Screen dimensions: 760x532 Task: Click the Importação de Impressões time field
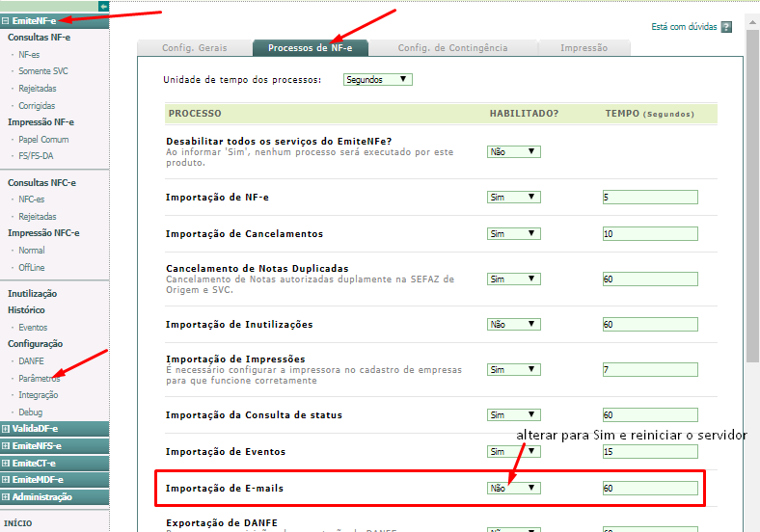(x=650, y=370)
